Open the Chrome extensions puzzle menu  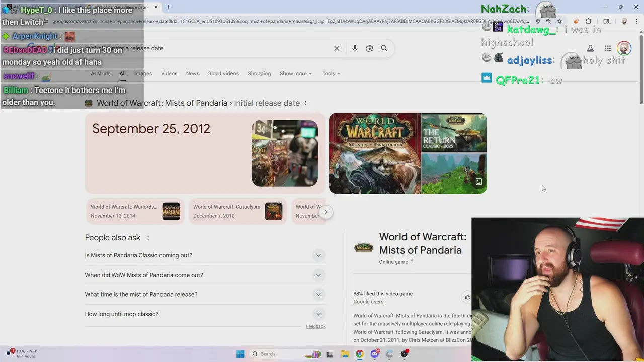(x=589, y=21)
